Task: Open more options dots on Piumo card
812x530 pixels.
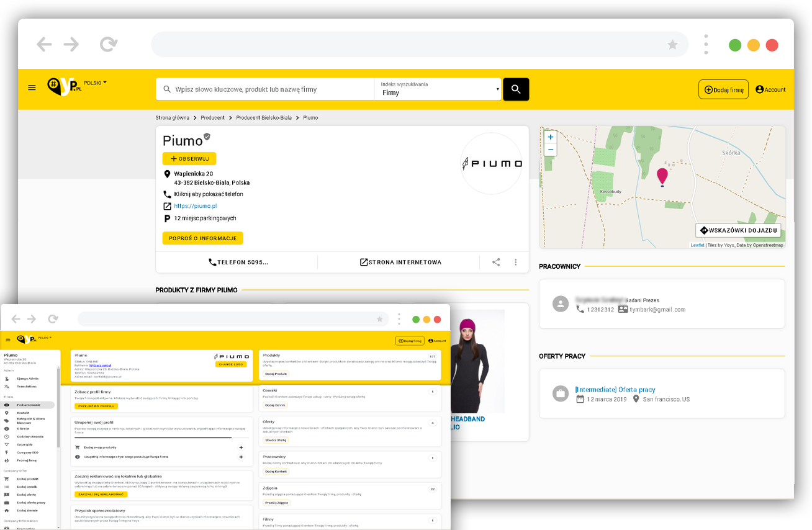Action: click(x=516, y=262)
